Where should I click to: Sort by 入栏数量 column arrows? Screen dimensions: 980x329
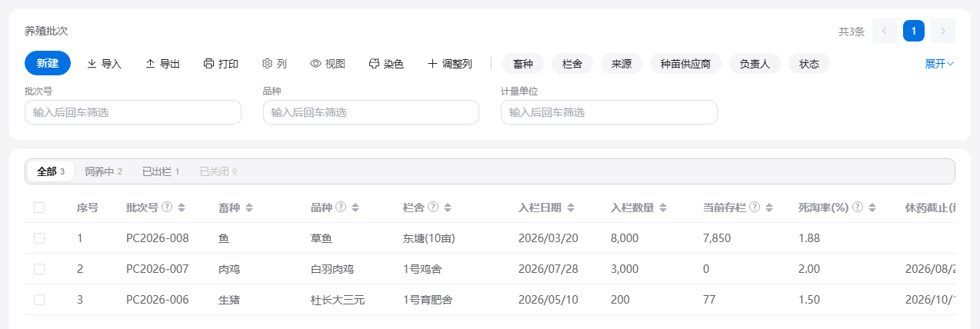point(663,208)
